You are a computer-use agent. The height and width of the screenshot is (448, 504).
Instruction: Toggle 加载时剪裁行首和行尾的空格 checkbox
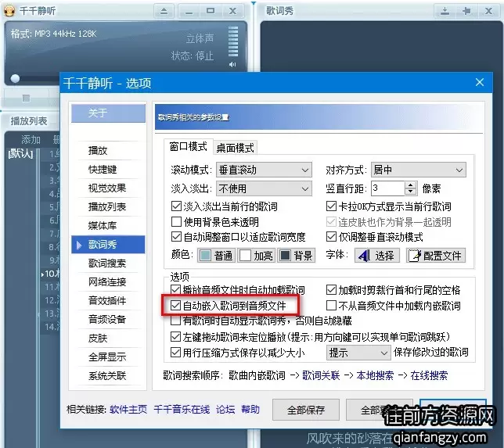331,289
